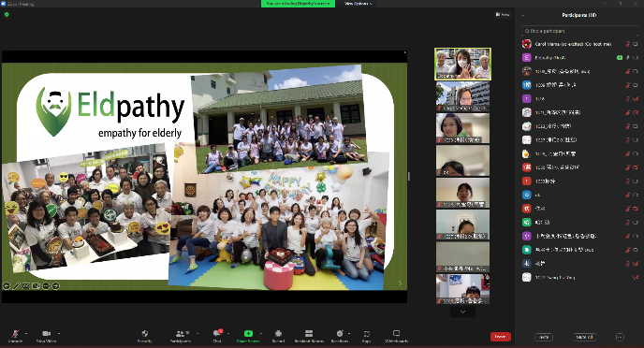Toggle the Stop Video camera button
Image resolution: width=644 pixels, height=348 pixels.
(47, 334)
